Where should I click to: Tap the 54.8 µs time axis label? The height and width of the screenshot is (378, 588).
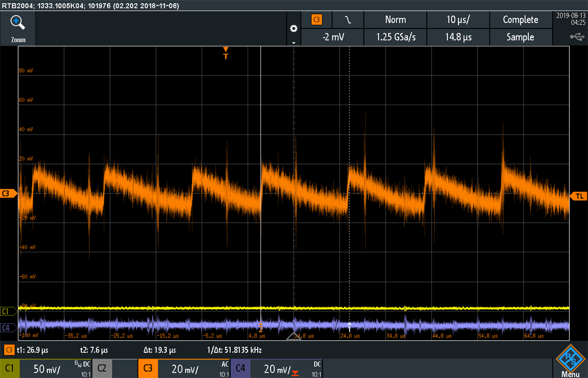point(488,336)
